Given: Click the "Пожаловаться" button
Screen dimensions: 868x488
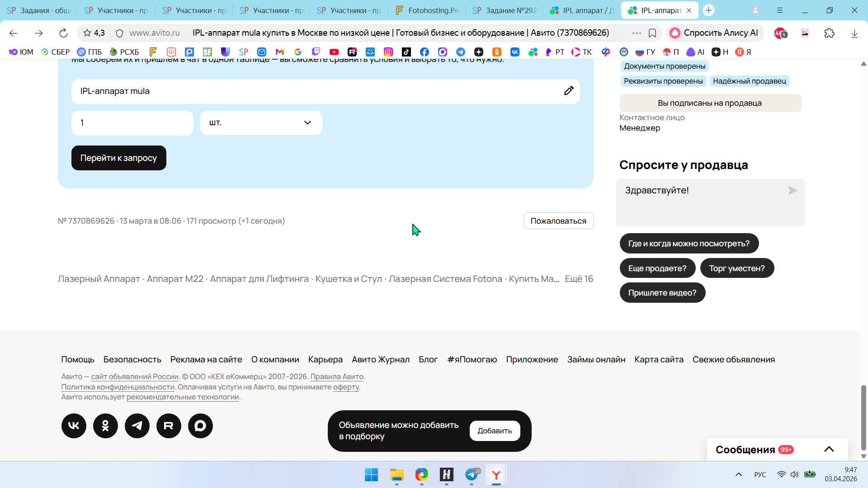Looking at the screenshot, I should [x=558, y=221].
